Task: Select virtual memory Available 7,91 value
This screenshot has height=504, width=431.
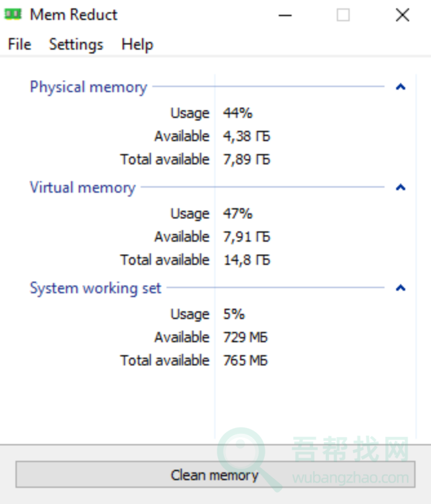Action: [x=247, y=237]
